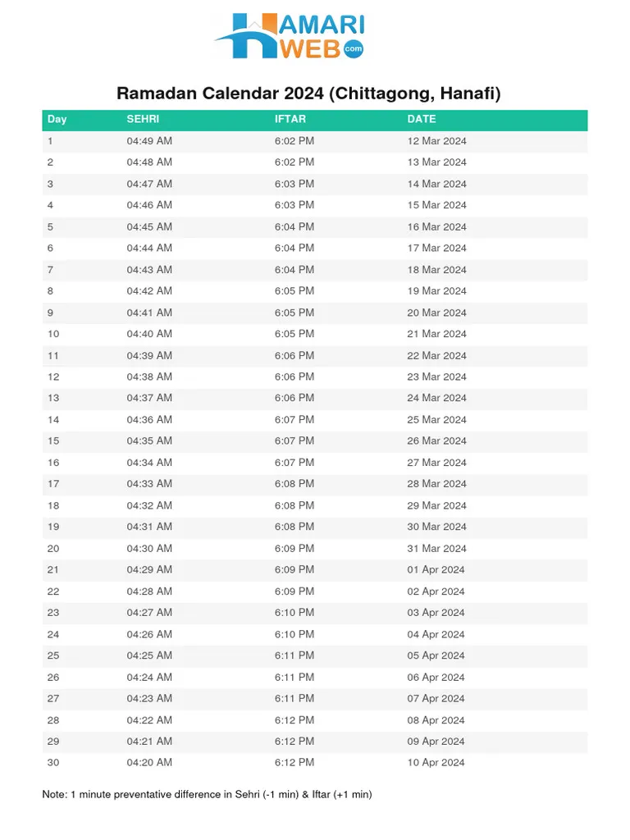Select the SEHRI column header
630x840 pixels.
143,119
